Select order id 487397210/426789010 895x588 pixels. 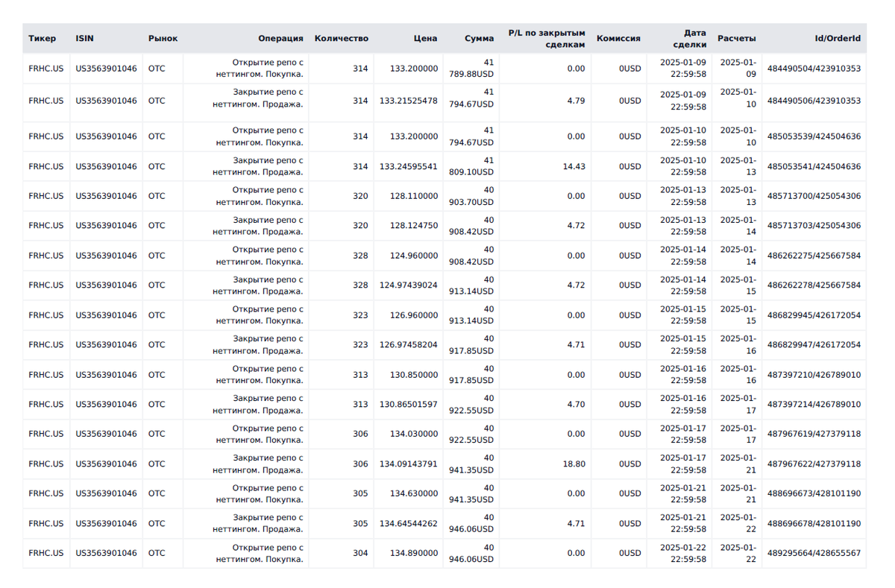click(x=814, y=375)
